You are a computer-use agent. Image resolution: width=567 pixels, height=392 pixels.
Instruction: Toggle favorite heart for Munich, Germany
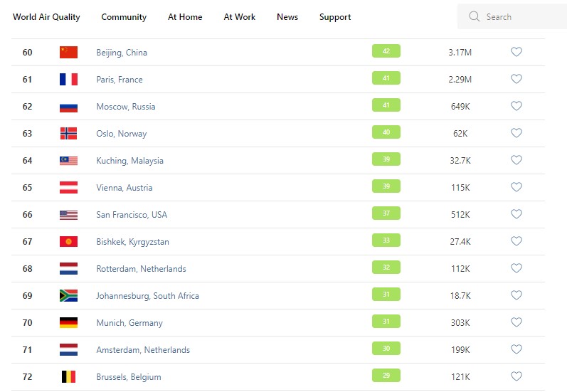(516, 322)
